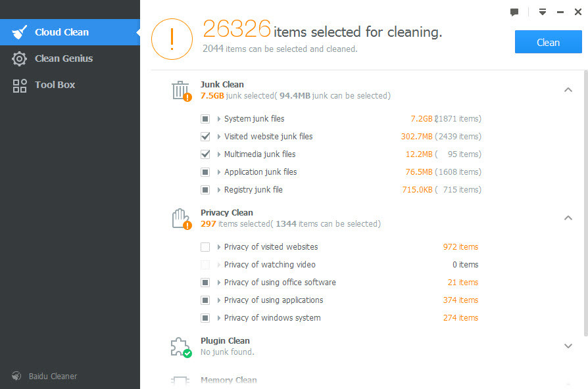Expand Registry junk file arrow
588x389 pixels.
(x=218, y=190)
